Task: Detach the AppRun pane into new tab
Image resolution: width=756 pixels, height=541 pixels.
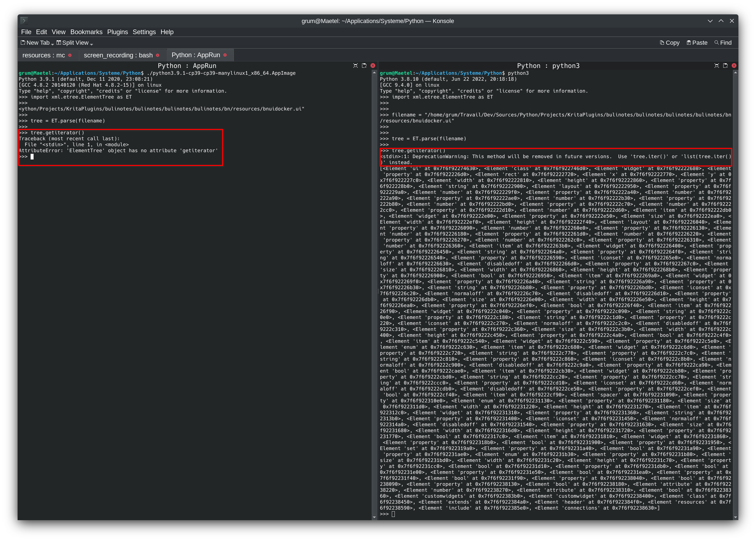Action: [x=364, y=66]
